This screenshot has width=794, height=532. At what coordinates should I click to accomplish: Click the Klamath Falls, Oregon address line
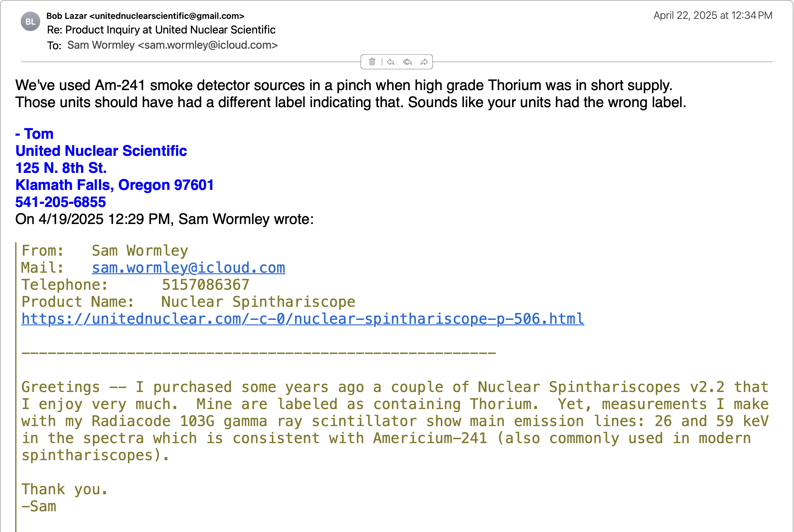coord(114,185)
